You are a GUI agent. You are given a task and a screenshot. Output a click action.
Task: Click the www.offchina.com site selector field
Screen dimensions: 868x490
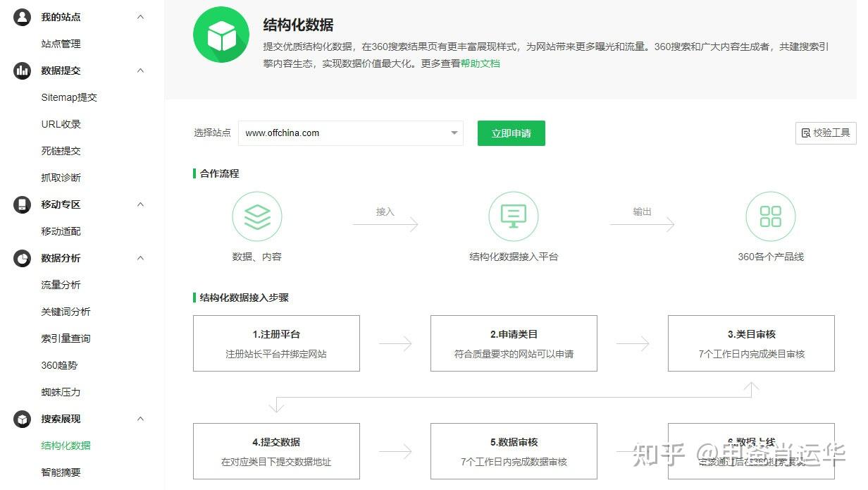pos(351,133)
